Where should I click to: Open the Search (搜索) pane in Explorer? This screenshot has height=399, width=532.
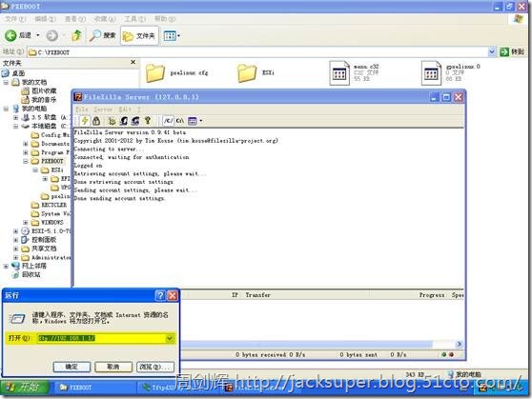(102, 35)
